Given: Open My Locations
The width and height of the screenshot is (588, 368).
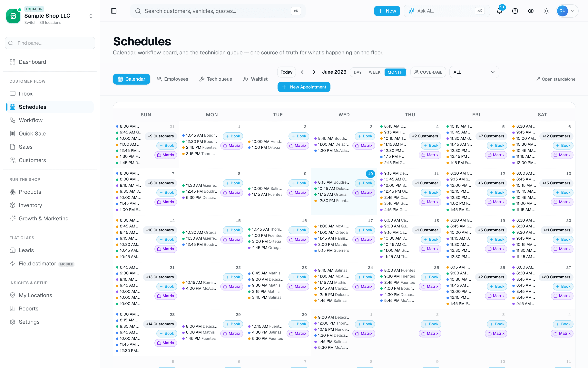Looking at the screenshot, I should coord(50,295).
